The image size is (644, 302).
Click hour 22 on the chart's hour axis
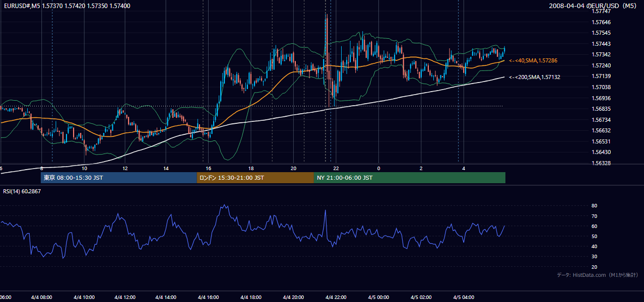[x=336, y=168]
